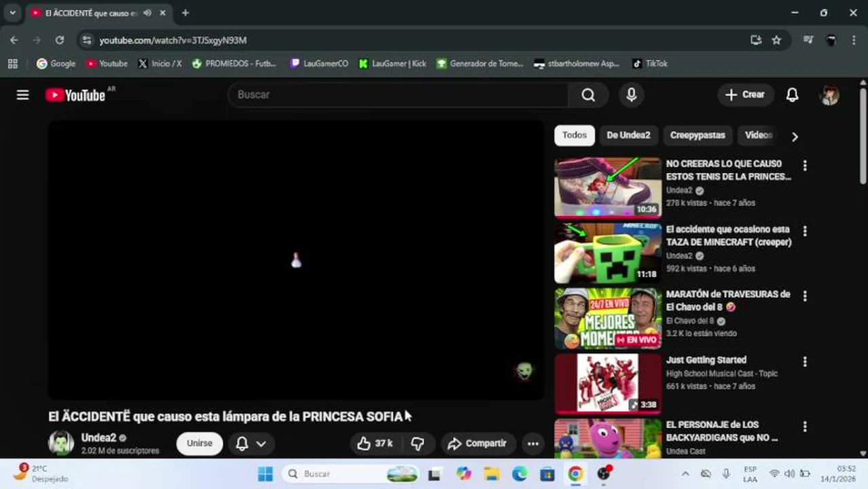868x489 pixels.
Task: Open the El Chavo del 8 live thumbnail
Action: [608, 319]
